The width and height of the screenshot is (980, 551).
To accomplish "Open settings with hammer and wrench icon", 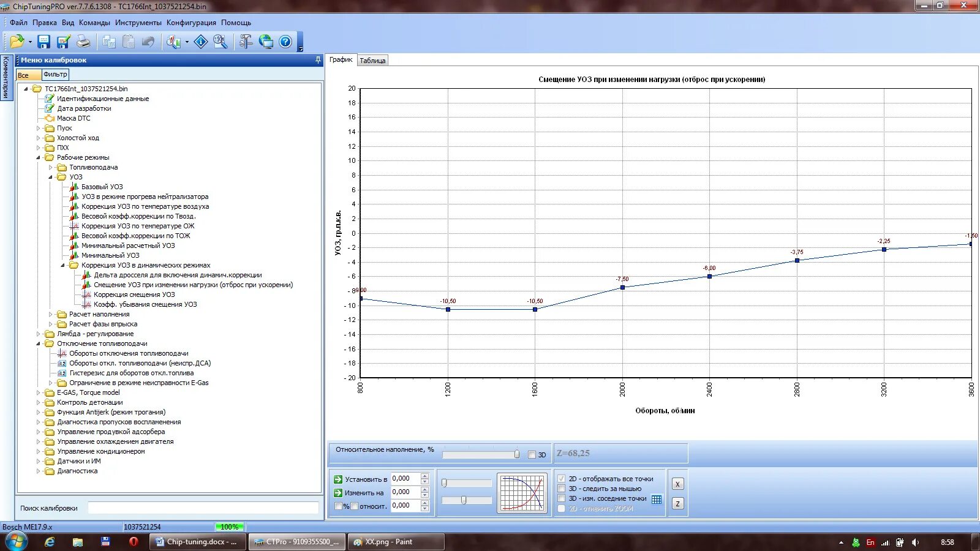I will [246, 42].
